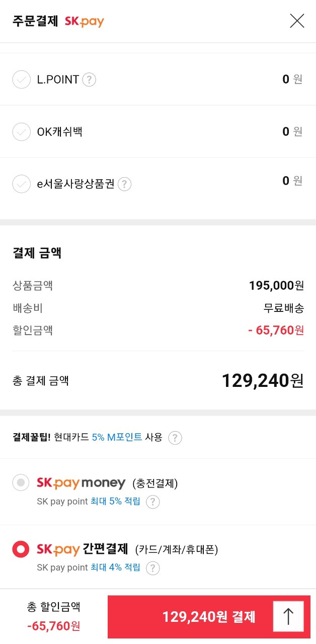316x644 pixels.
Task: Select the SK pay 간편결제 radio button
Action: [x=21, y=549]
